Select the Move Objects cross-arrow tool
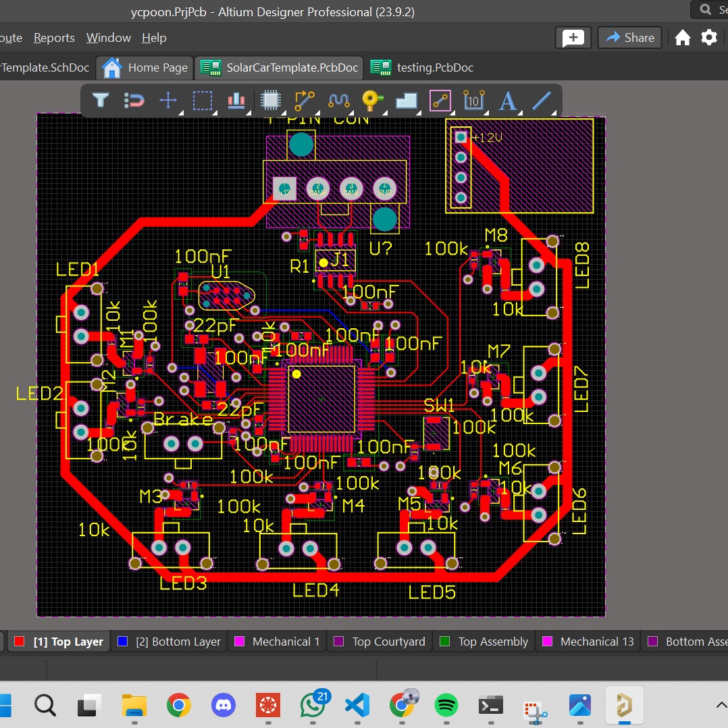The height and width of the screenshot is (728, 728). pyautogui.click(x=168, y=101)
